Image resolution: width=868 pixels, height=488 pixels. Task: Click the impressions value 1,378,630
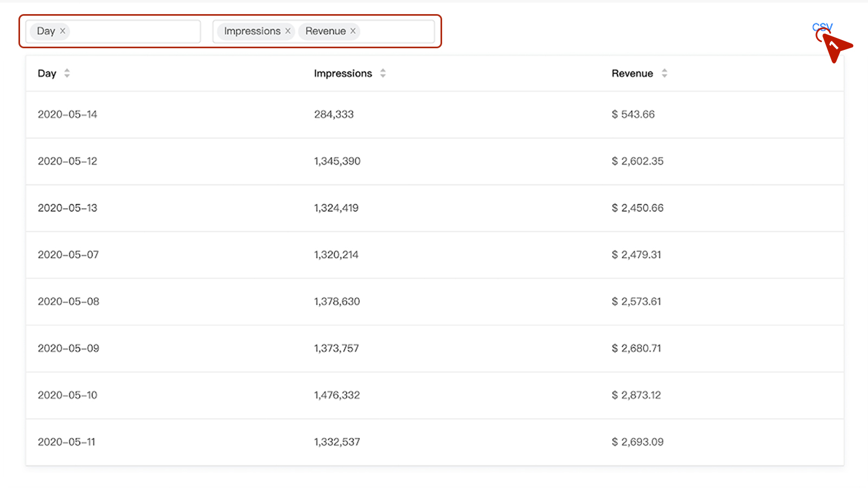coord(337,301)
